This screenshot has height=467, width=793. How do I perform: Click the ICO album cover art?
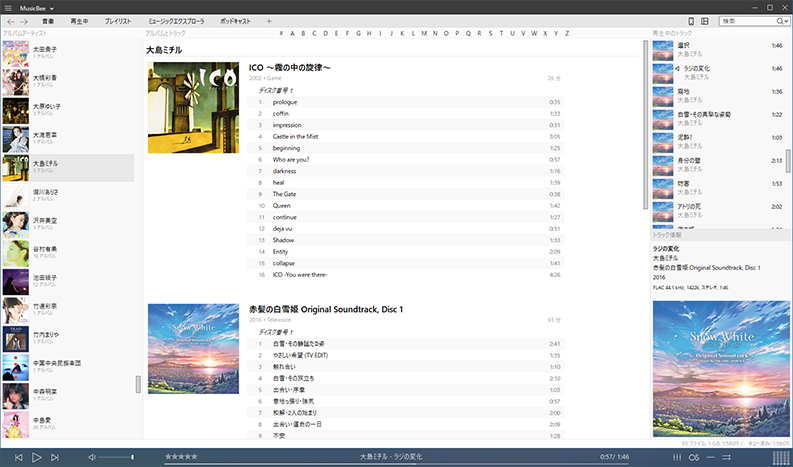click(x=193, y=107)
